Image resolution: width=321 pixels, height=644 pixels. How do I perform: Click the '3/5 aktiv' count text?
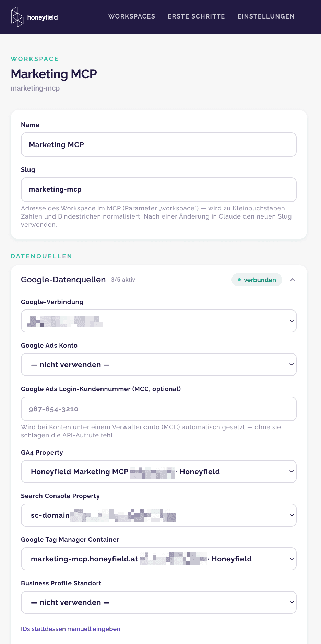click(x=123, y=280)
